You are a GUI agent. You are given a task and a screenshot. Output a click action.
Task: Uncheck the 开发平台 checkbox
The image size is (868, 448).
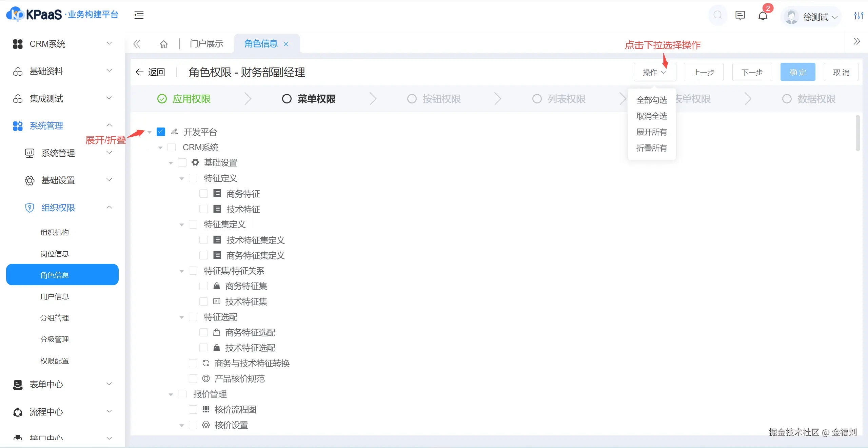coord(160,132)
